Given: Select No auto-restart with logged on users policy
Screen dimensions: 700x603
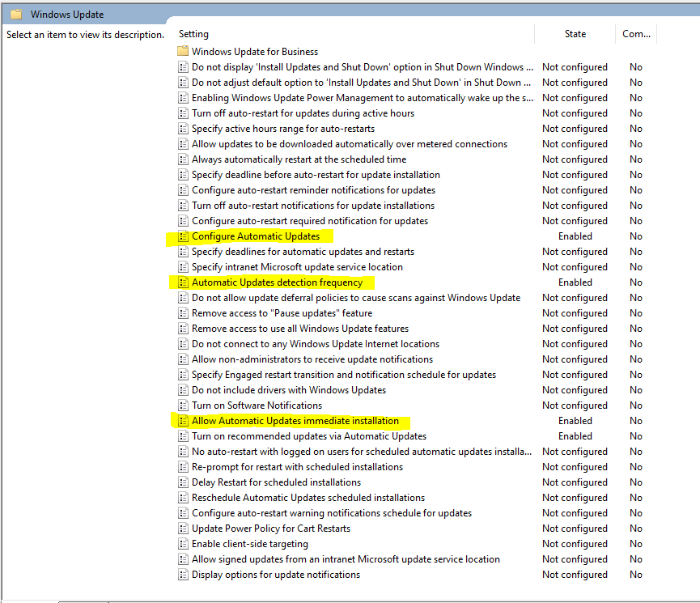Looking at the screenshot, I should click(362, 452).
